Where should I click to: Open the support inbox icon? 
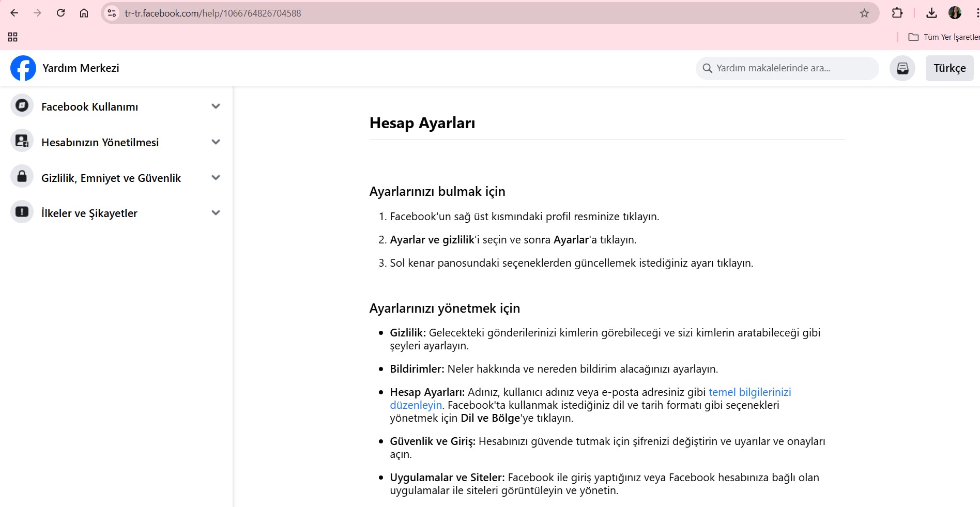tap(902, 68)
